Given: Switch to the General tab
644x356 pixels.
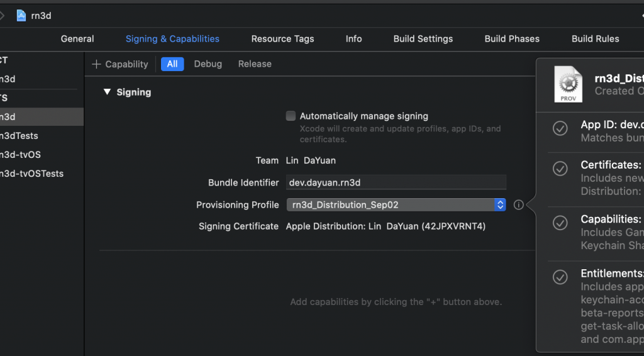Looking at the screenshot, I should tap(77, 39).
